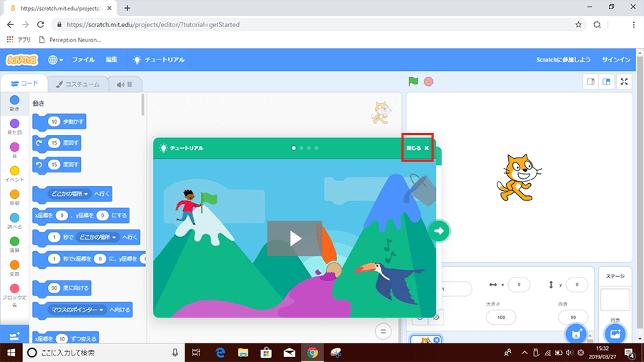
Task: Edit the sprite x coordinate field
Action: pyautogui.click(x=519, y=285)
